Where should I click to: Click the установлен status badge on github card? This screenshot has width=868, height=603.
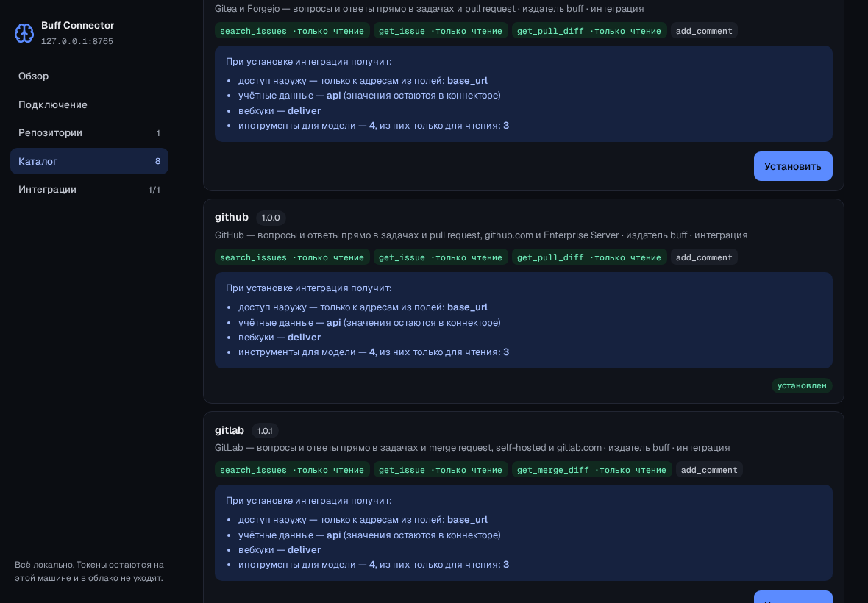click(x=802, y=385)
